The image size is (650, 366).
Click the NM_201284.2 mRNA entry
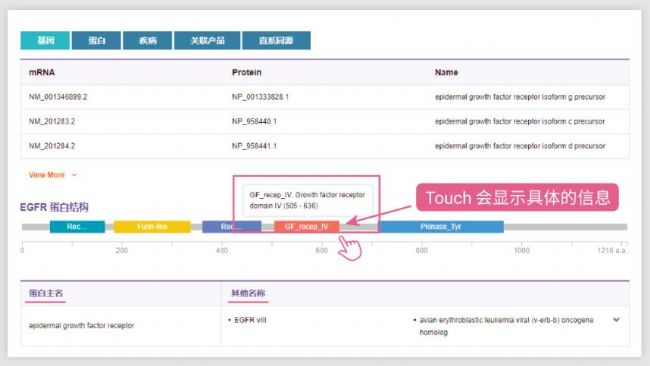coord(52,146)
